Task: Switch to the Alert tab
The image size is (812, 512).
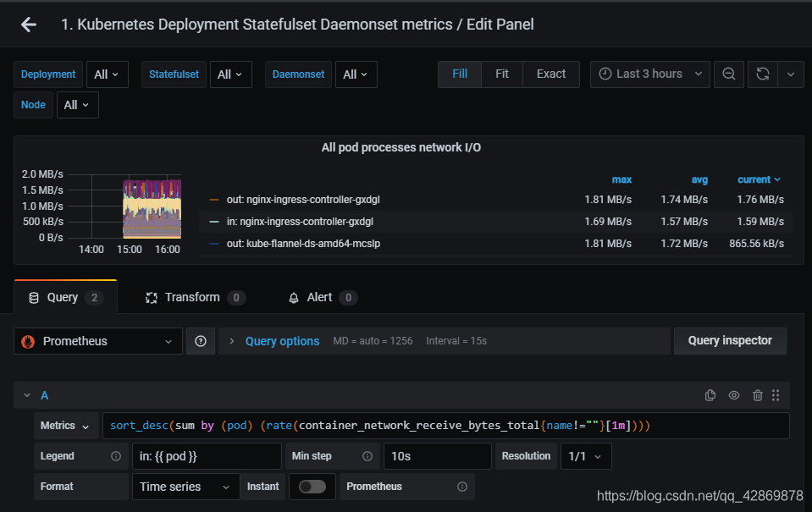Action: point(323,297)
